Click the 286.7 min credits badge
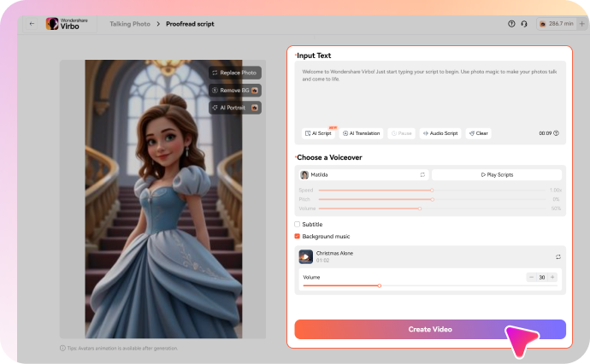The image size is (590, 364). click(557, 24)
